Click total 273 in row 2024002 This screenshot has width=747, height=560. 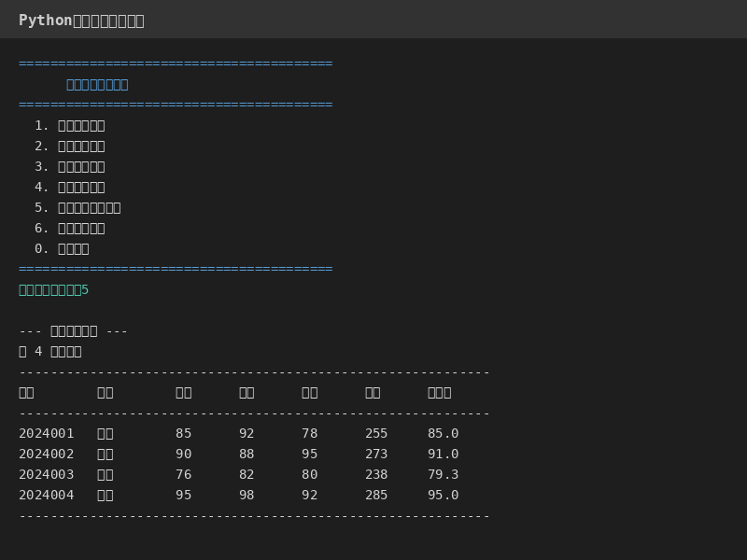click(376, 454)
